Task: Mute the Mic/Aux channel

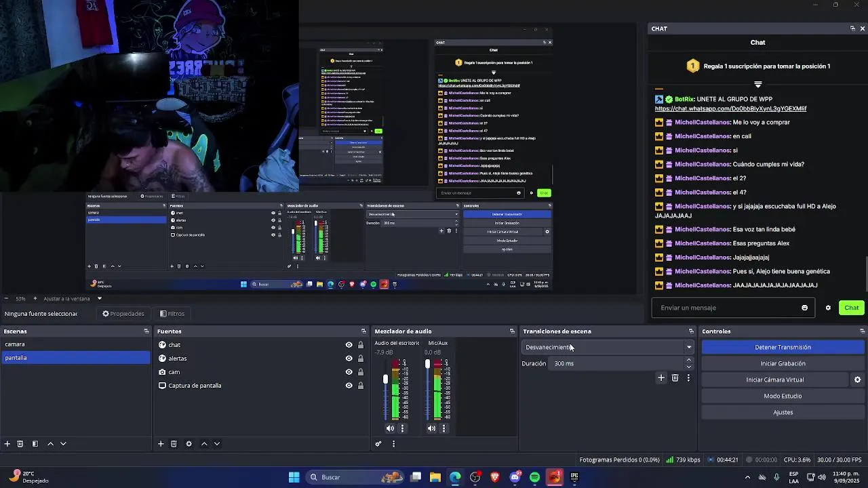Action: (431, 428)
